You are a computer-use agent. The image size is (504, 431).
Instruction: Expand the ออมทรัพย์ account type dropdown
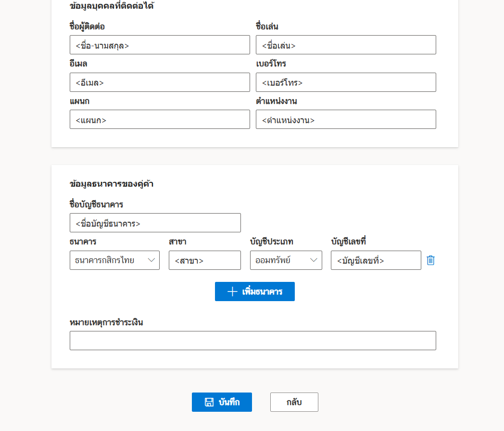tap(286, 260)
